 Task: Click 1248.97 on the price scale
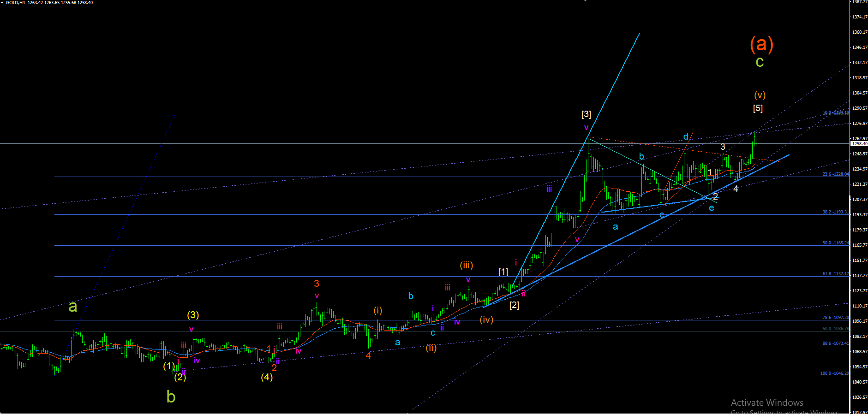click(859, 154)
